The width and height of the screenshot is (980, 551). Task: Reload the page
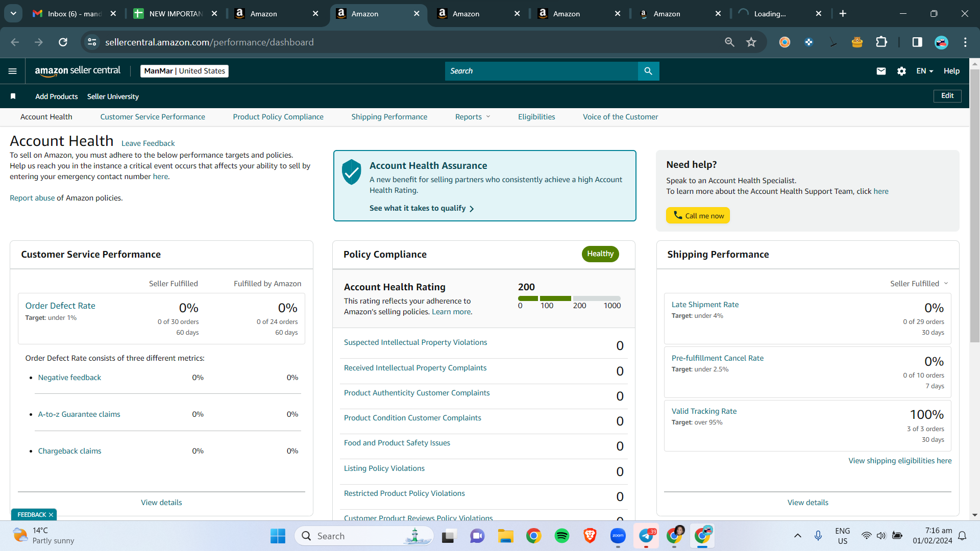pyautogui.click(x=63, y=42)
